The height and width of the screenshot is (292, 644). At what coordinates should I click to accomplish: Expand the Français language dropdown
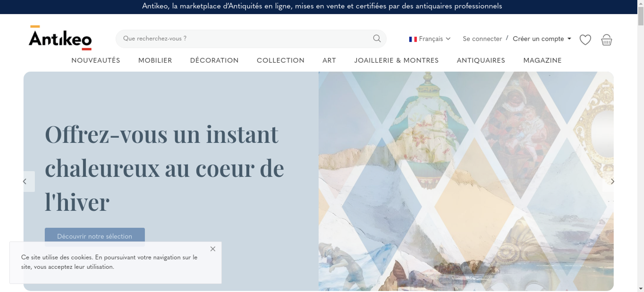(430, 39)
